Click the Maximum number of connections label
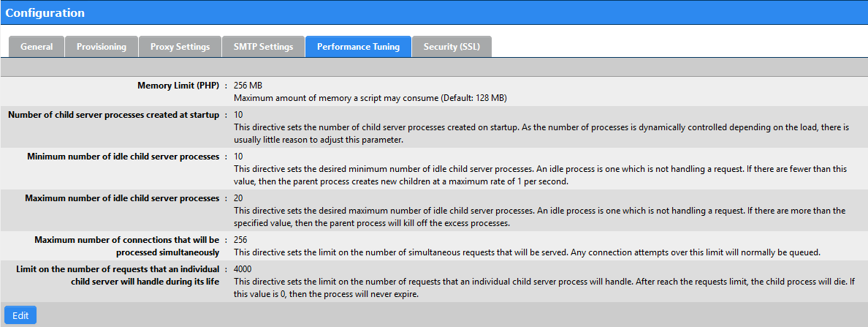The width and height of the screenshot is (868, 327). (127, 246)
